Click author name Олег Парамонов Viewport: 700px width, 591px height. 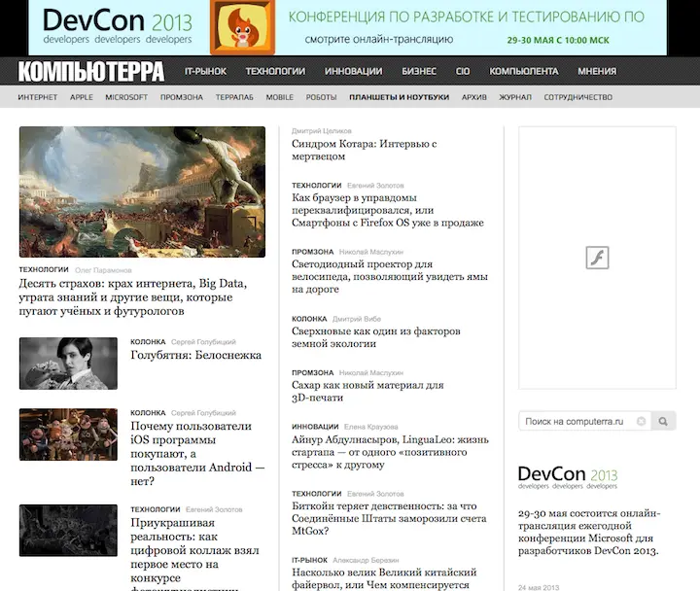pyautogui.click(x=103, y=270)
